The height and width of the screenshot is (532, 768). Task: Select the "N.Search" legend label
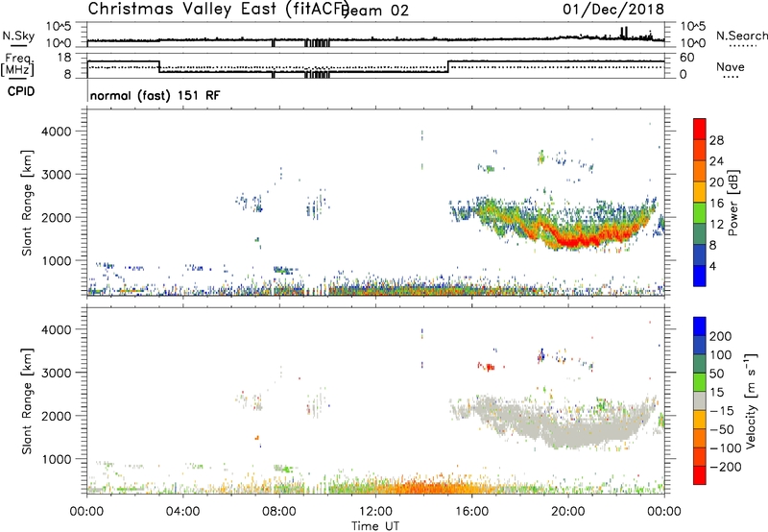pos(741,36)
